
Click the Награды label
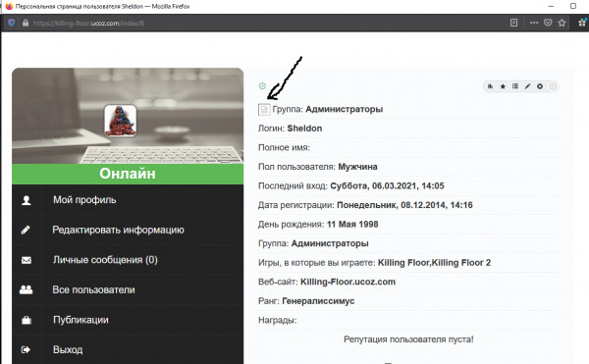pos(277,320)
